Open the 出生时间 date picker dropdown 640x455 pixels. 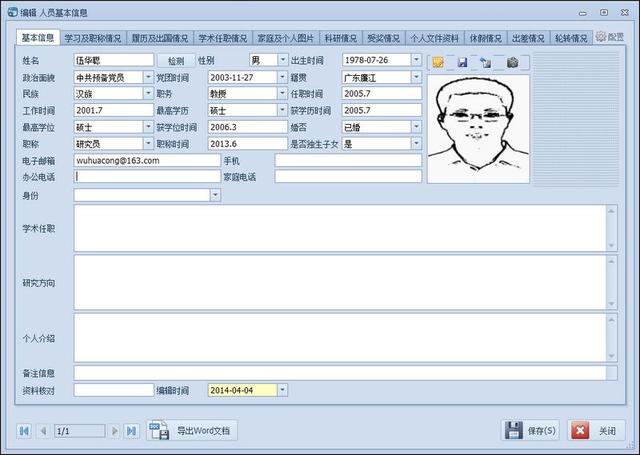pos(416,60)
